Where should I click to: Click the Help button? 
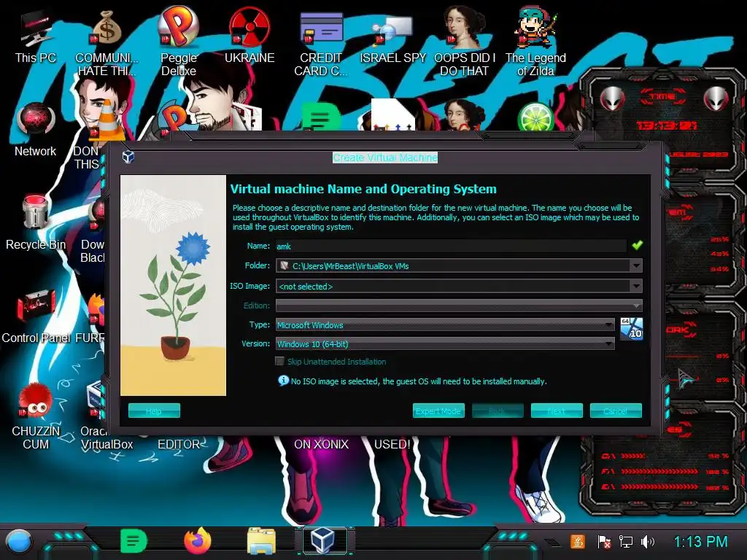pyautogui.click(x=154, y=411)
